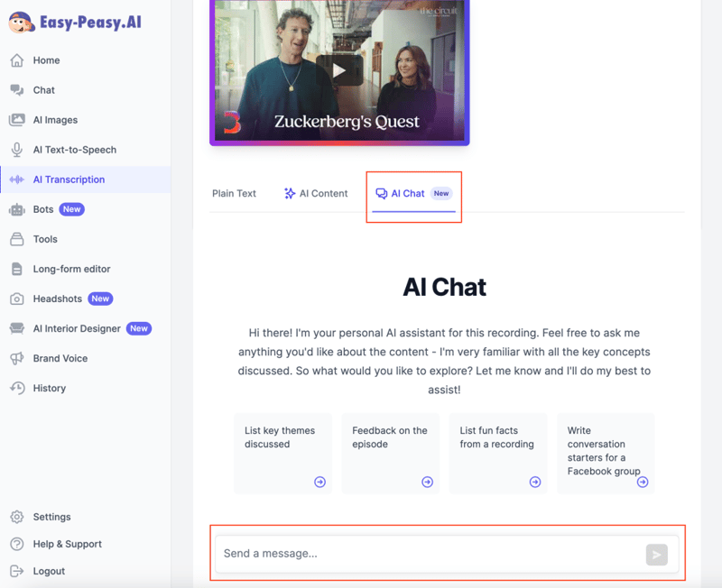Click the Headshots camera icon

pos(16,299)
